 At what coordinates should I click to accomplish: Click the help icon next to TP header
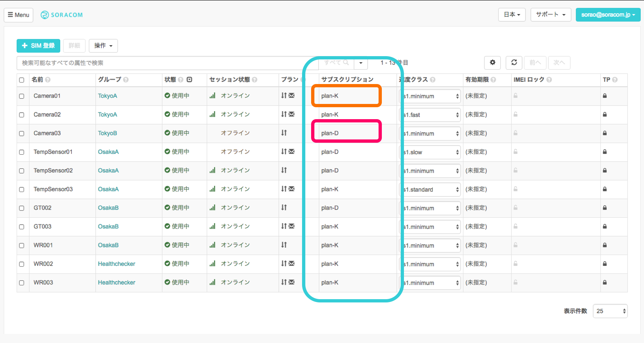615,80
